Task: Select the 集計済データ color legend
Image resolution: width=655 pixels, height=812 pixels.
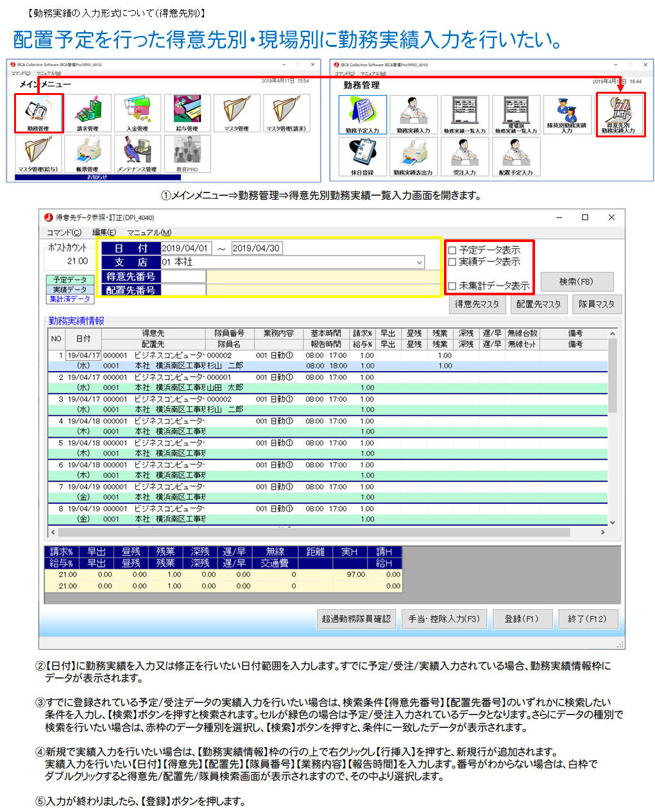Action: [x=70, y=299]
